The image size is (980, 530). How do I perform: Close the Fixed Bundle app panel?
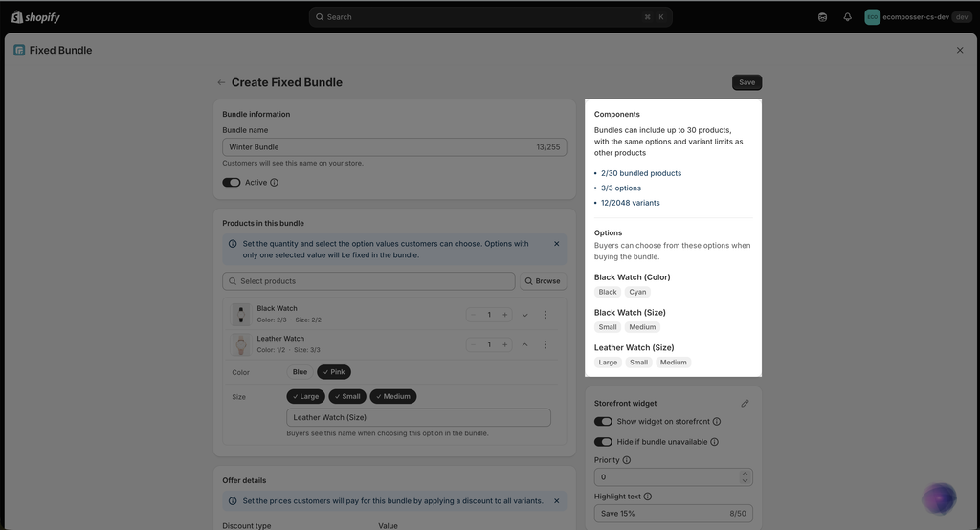(960, 50)
